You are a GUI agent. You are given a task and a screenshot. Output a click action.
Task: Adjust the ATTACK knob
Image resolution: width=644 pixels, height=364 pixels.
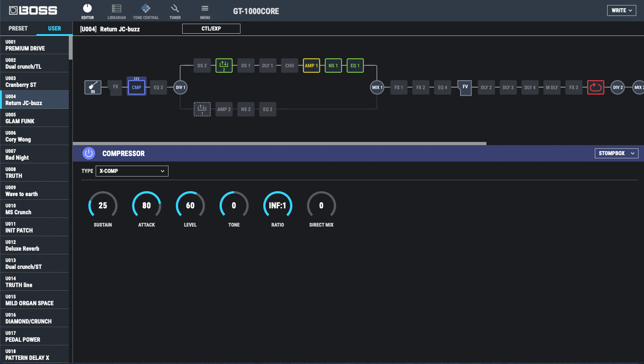(x=147, y=206)
